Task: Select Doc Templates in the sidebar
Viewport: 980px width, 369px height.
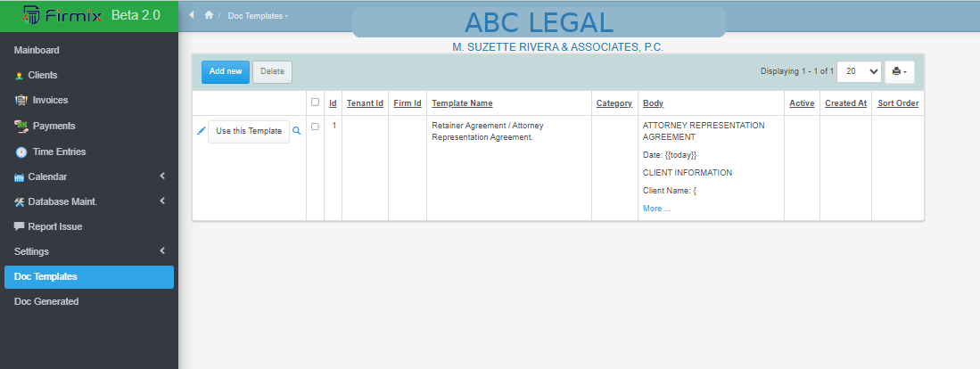Action: point(89,276)
